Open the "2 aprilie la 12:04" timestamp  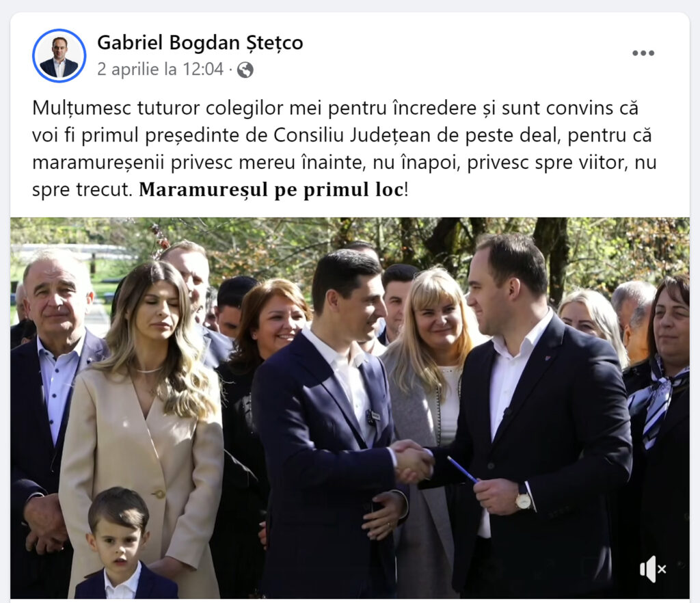coord(160,69)
